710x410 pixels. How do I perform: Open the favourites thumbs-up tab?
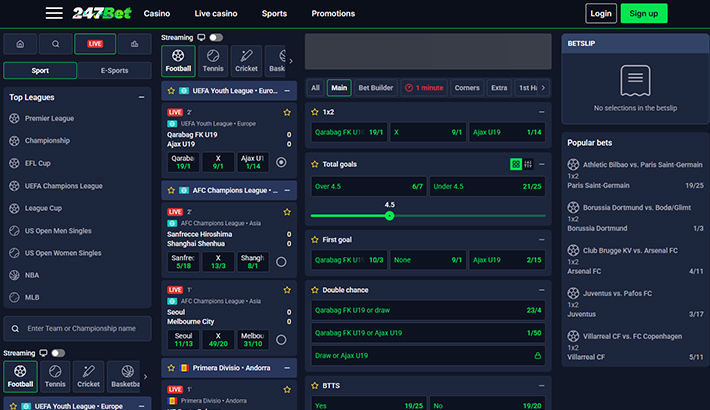134,44
